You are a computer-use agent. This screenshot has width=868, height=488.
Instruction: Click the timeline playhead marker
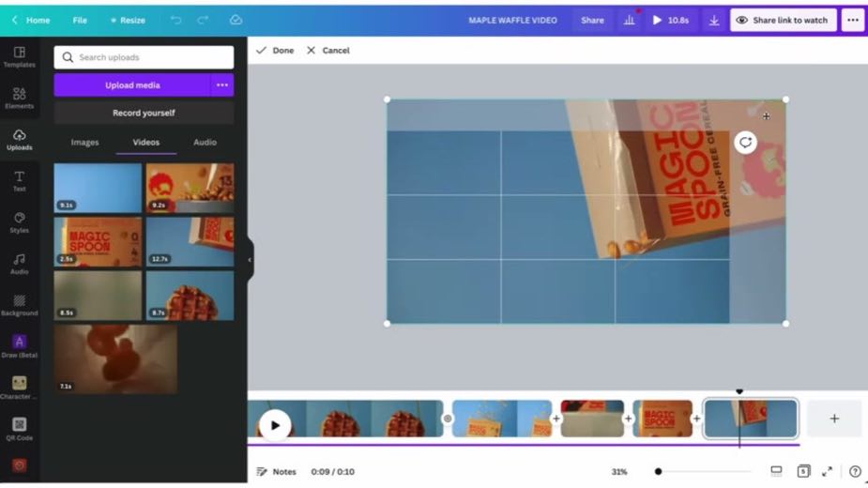click(739, 391)
